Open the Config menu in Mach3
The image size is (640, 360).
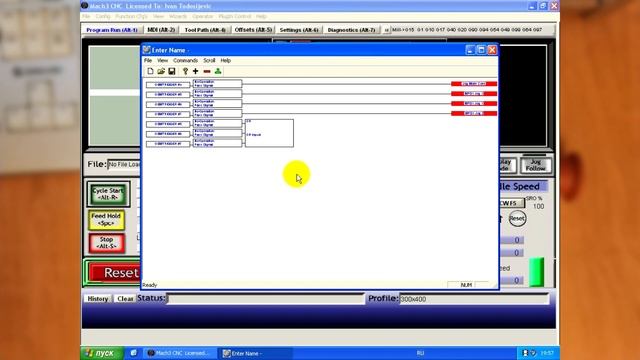pyautogui.click(x=103, y=16)
